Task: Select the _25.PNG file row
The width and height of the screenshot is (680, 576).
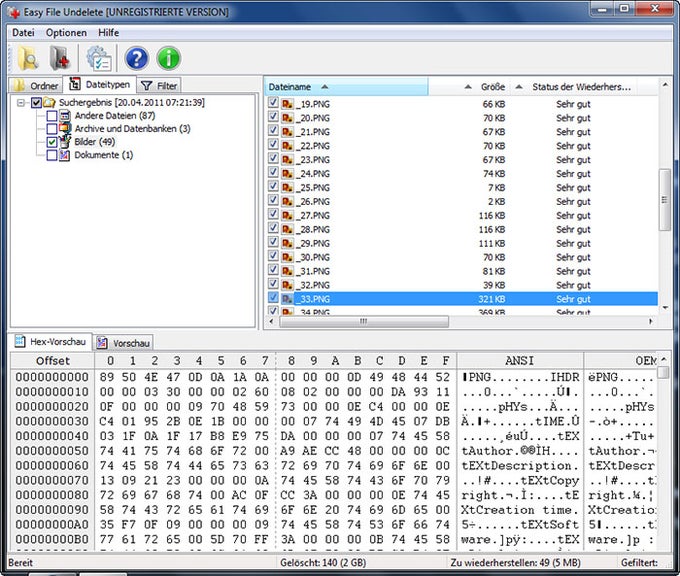Action: 461,188
